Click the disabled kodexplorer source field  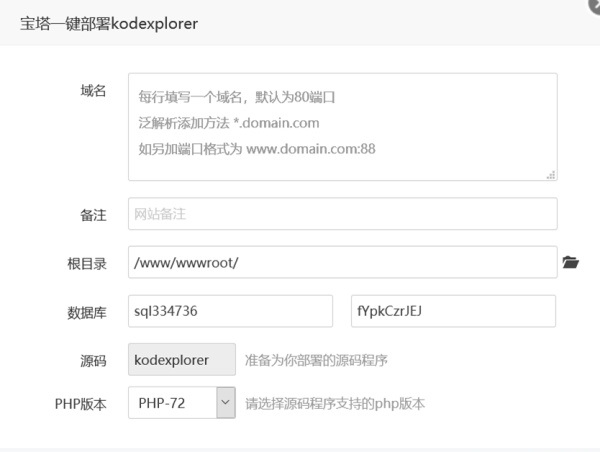(x=181, y=359)
